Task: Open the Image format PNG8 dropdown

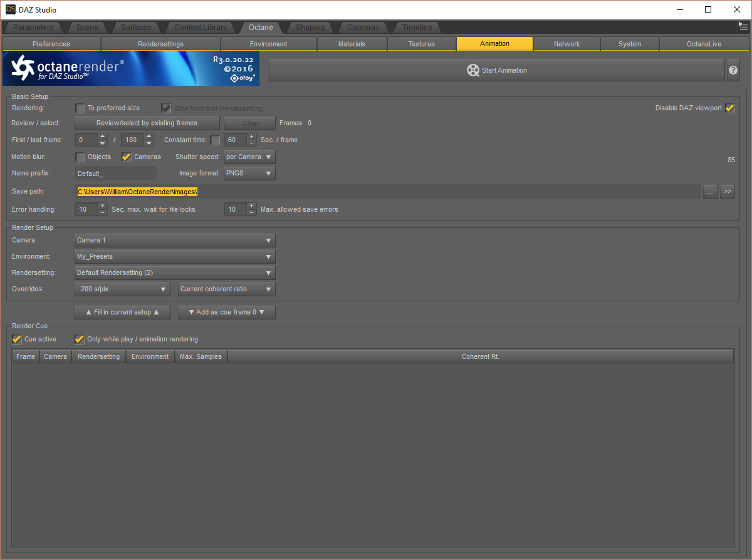Action: coord(249,174)
